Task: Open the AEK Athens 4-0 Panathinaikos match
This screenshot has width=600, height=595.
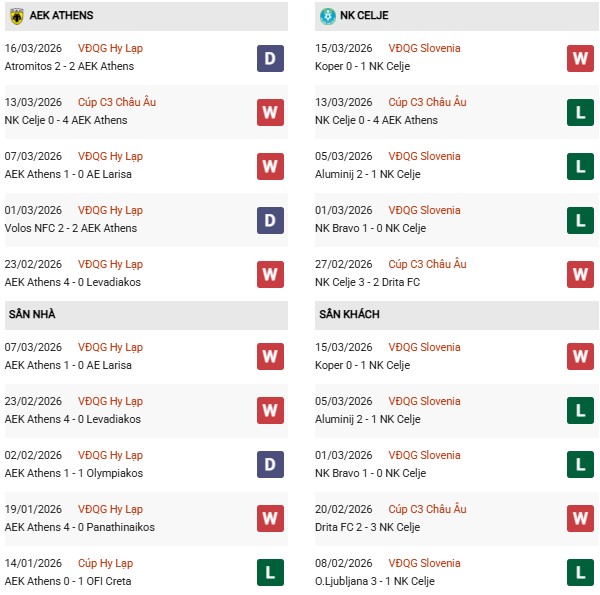Action: pyautogui.click(x=72, y=527)
